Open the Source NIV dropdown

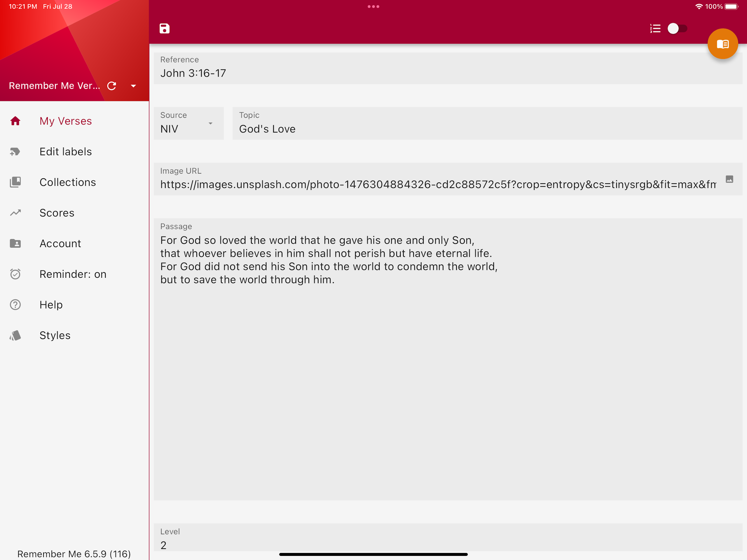tap(188, 124)
